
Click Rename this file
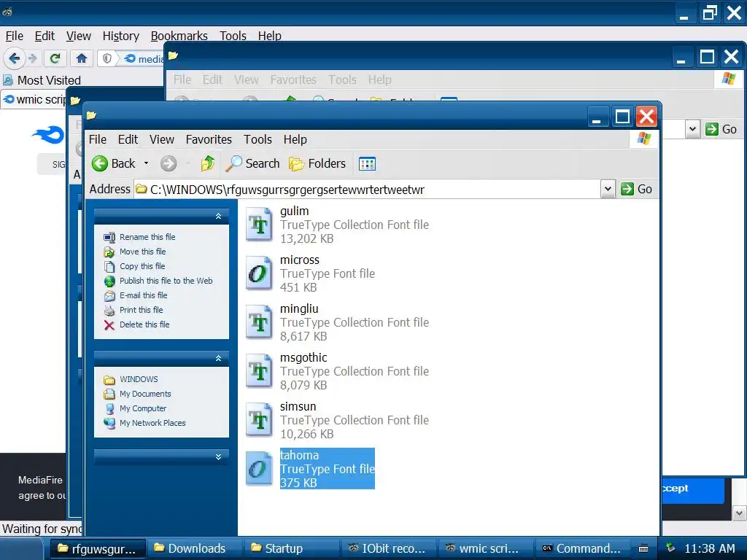(147, 237)
